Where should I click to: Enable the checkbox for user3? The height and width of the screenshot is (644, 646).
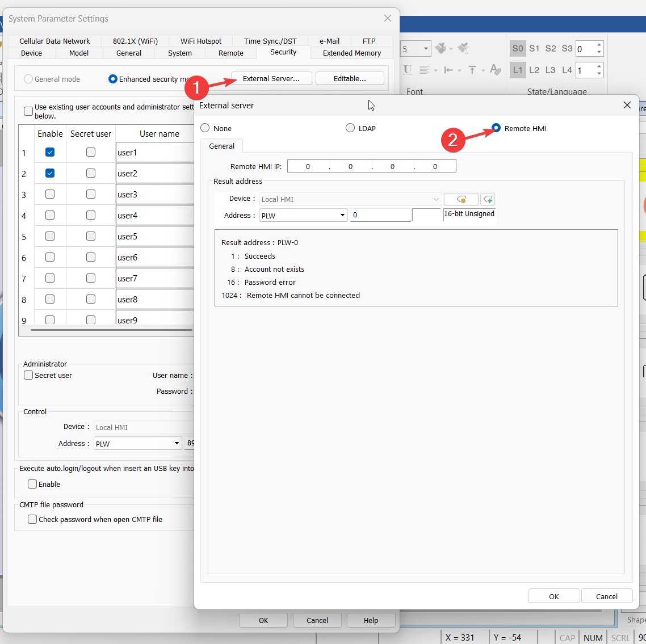50,194
